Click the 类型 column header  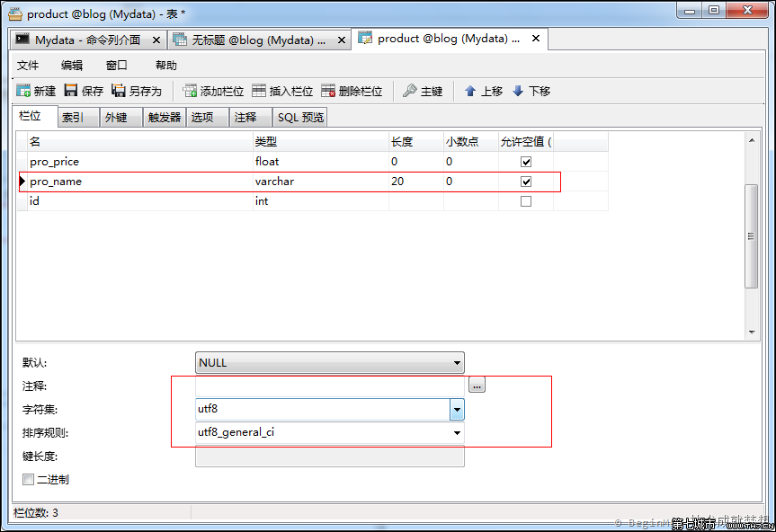tap(321, 142)
